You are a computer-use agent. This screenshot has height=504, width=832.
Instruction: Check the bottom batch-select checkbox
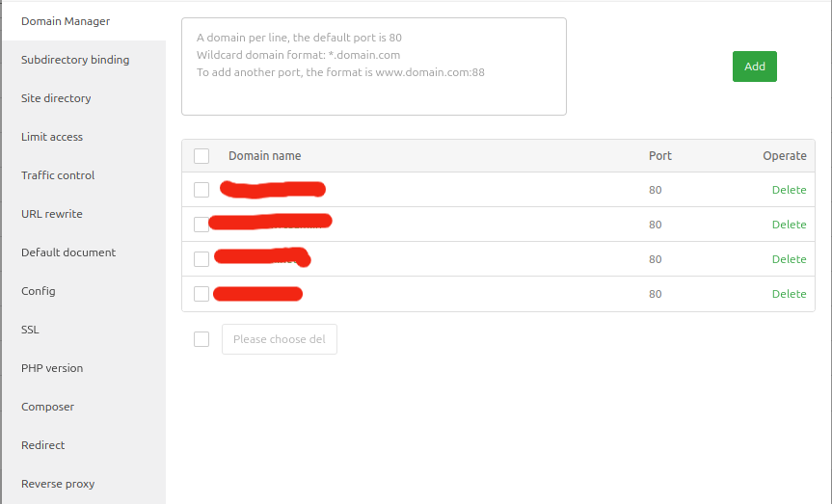tap(201, 339)
